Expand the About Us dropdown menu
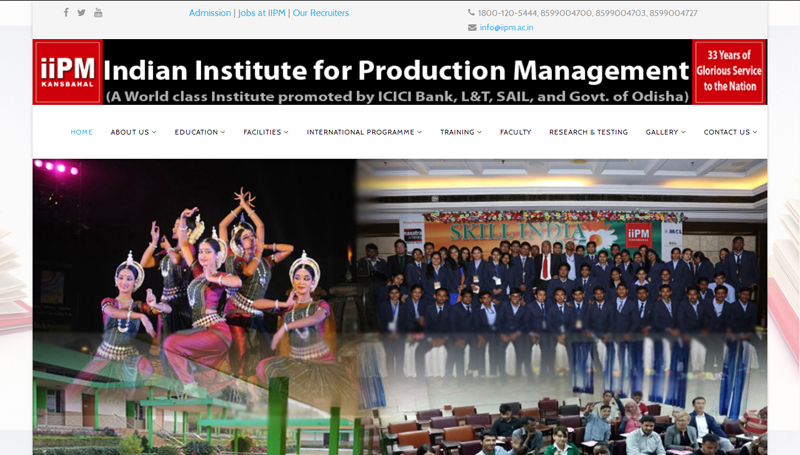Viewport: 800px width, 455px height. 133,132
